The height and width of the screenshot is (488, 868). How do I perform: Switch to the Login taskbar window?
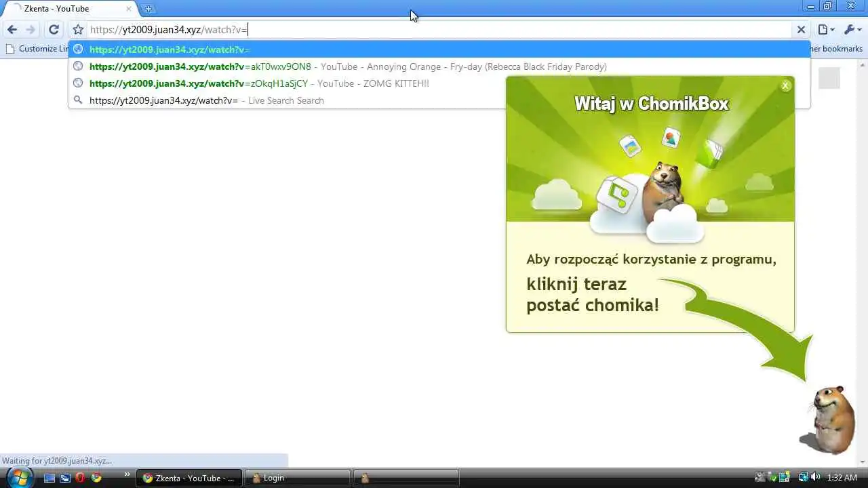tap(298, 478)
